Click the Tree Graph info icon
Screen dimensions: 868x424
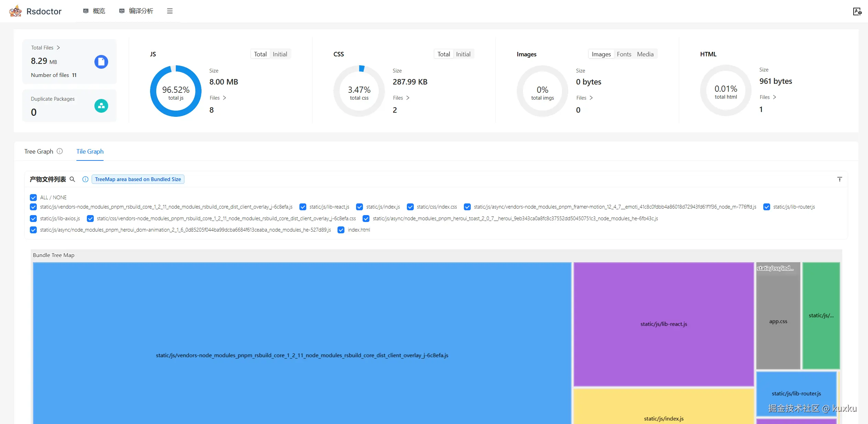pos(60,151)
